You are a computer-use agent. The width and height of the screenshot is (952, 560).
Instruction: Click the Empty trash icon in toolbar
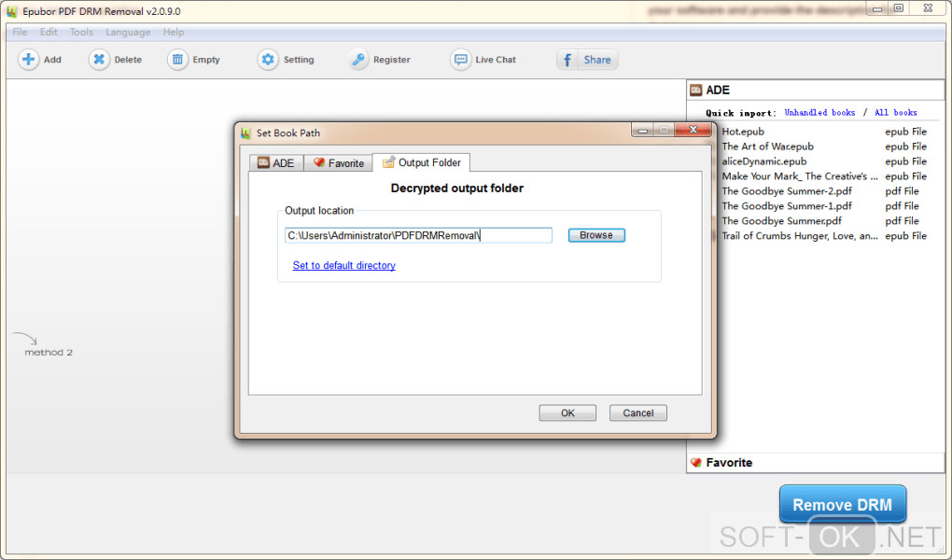(x=177, y=60)
